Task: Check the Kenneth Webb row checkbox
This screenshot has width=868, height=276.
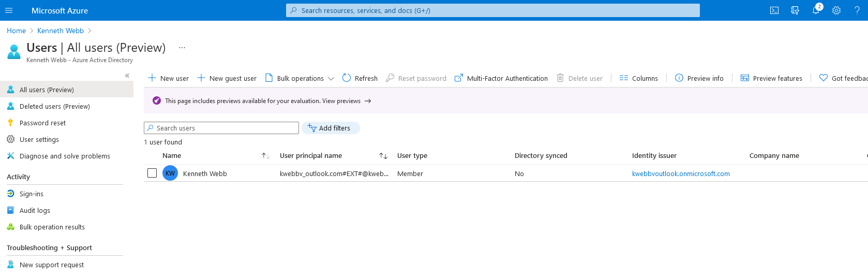Action: click(x=152, y=173)
